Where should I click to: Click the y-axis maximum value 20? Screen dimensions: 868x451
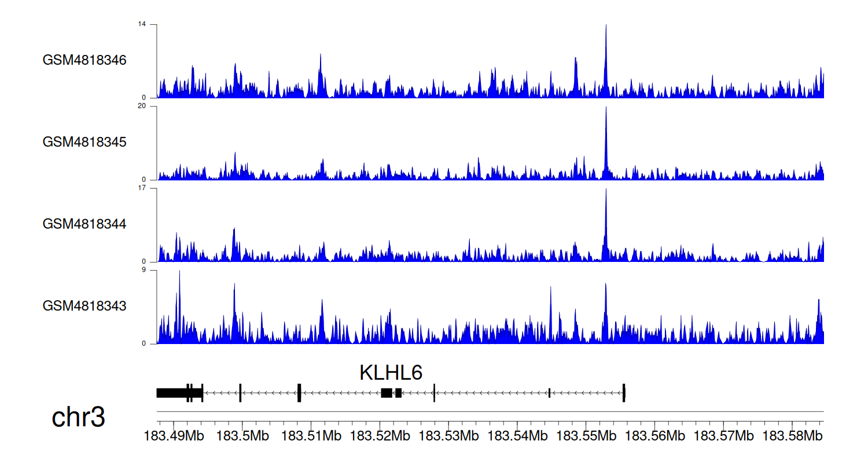pyautogui.click(x=142, y=106)
